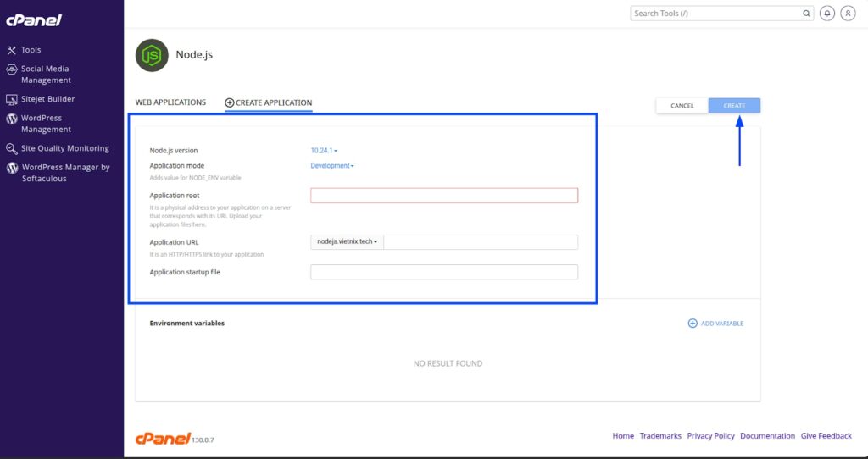
Task: Open the Documentation footer link
Action: click(x=767, y=436)
